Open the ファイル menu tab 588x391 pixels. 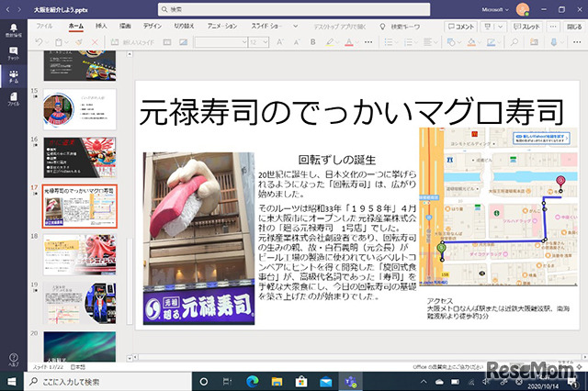44,27
